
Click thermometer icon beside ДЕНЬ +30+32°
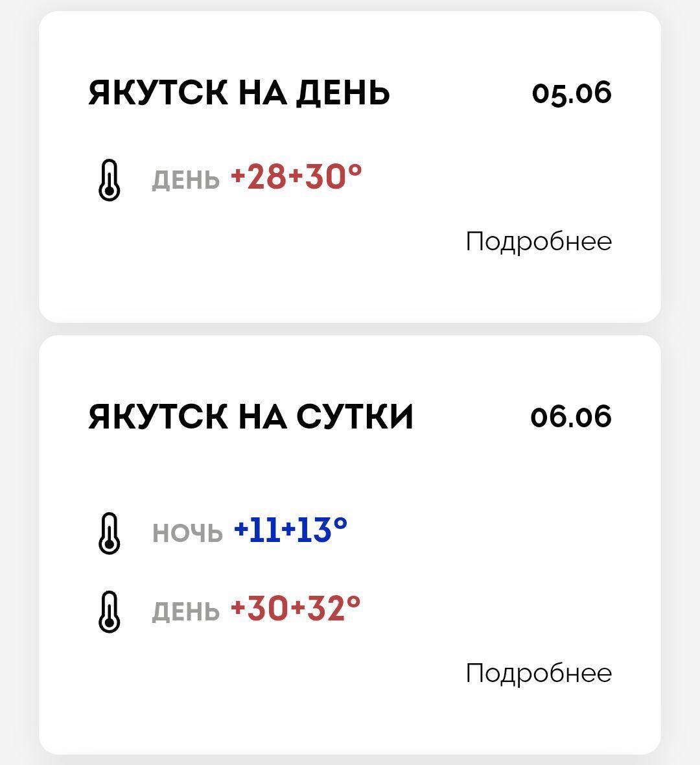[x=109, y=611]
